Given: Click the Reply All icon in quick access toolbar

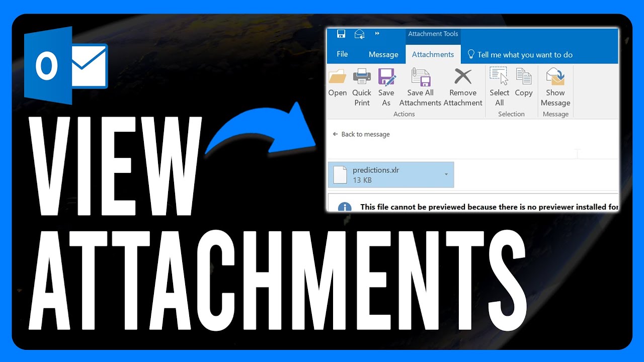Looking at the screenshot, I should 359,34.
